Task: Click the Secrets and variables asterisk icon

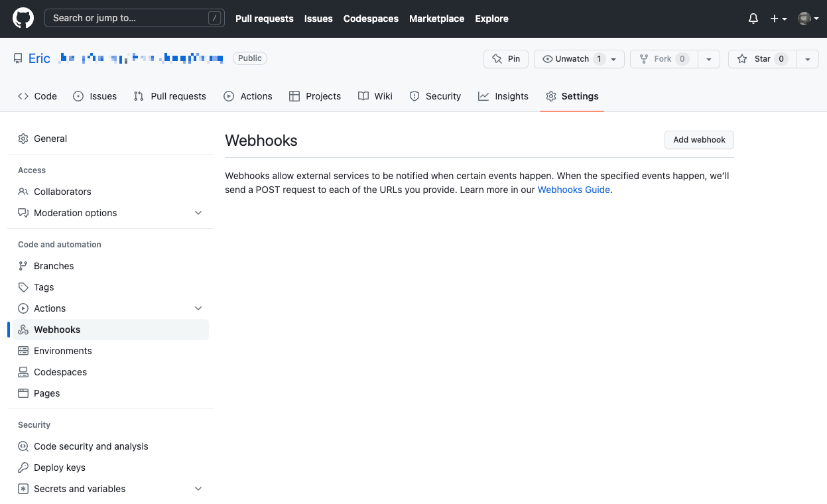Action: tap(23, 489)
